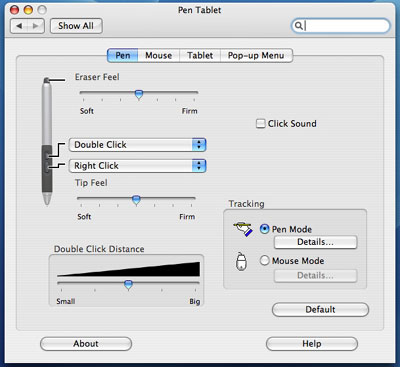Screen dimensions: 400x367
Task: Click the Soft label under Eraser Feel
Action: 87,111
